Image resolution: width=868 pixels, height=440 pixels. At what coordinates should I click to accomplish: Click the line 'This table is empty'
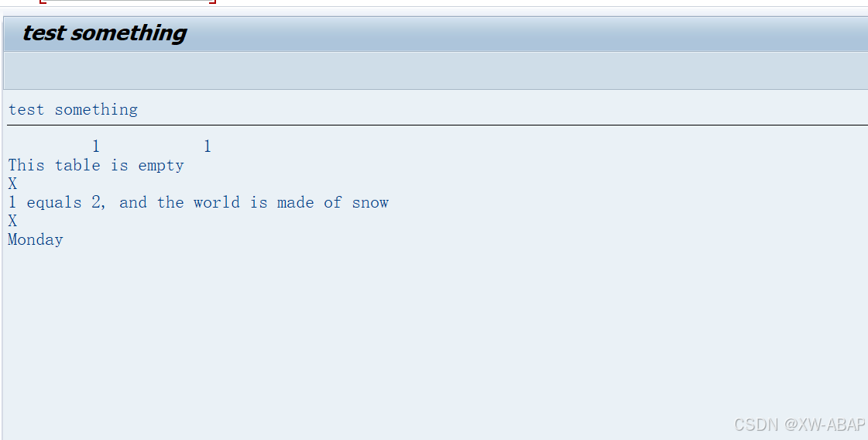[x=96, y=165]
